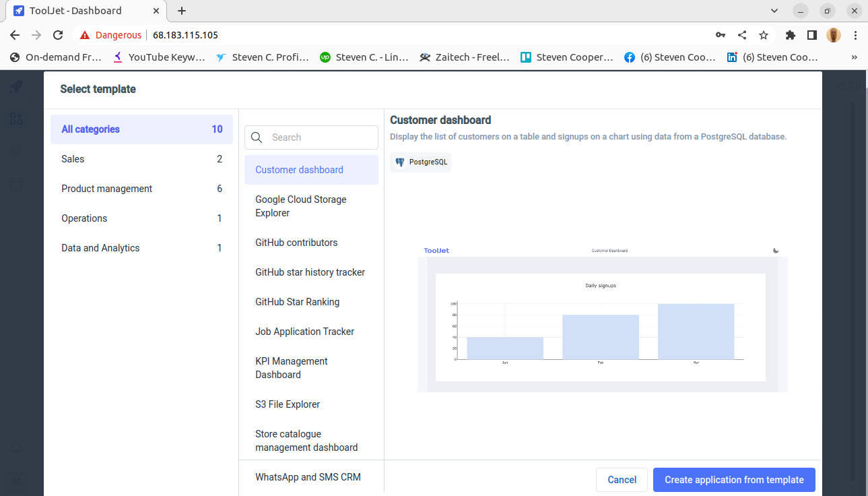This screenshot has height=496, width=868.
Task: Open the tab search dropdown arrow
Action: (x=774, y=11)
